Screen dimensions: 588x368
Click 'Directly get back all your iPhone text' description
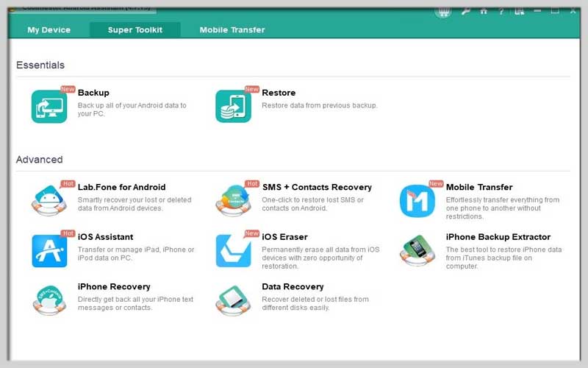tap(135, 303)
